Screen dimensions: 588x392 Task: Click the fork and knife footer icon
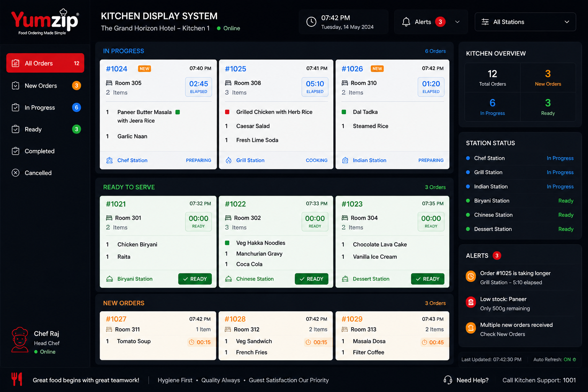pos(16,379)
